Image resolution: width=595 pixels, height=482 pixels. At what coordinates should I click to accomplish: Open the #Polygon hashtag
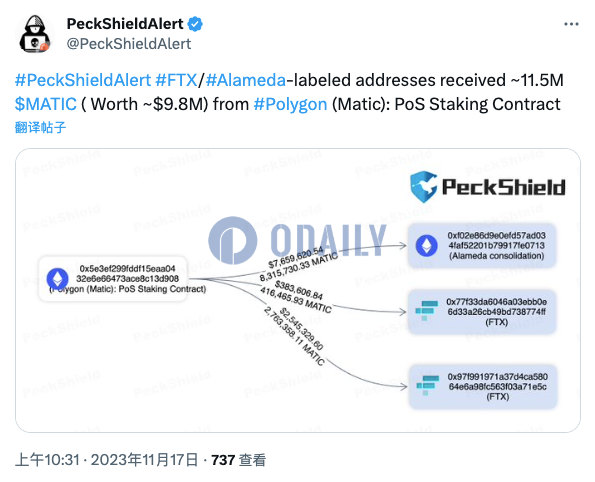(290, 104)
